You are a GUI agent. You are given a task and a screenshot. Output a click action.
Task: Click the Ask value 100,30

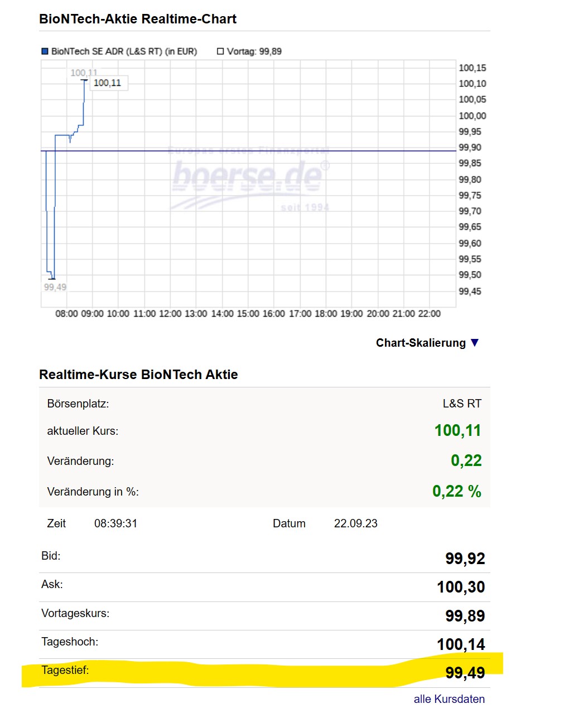coord(461,587)
